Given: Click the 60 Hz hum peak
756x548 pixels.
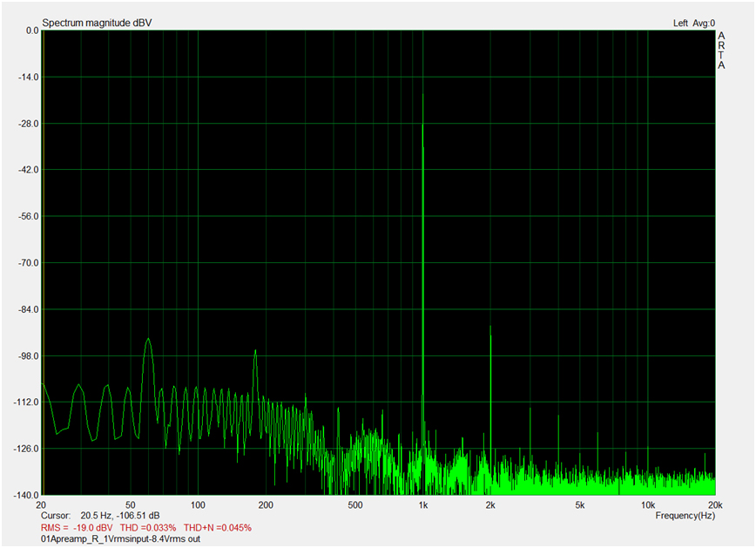Looking at the screenshot, I should click(x=148, y=340).
